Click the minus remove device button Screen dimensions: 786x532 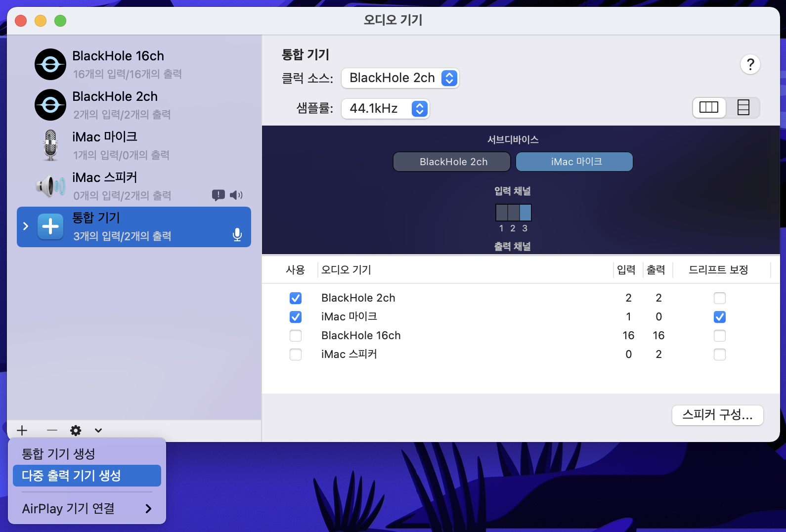(x=52, y=430)
